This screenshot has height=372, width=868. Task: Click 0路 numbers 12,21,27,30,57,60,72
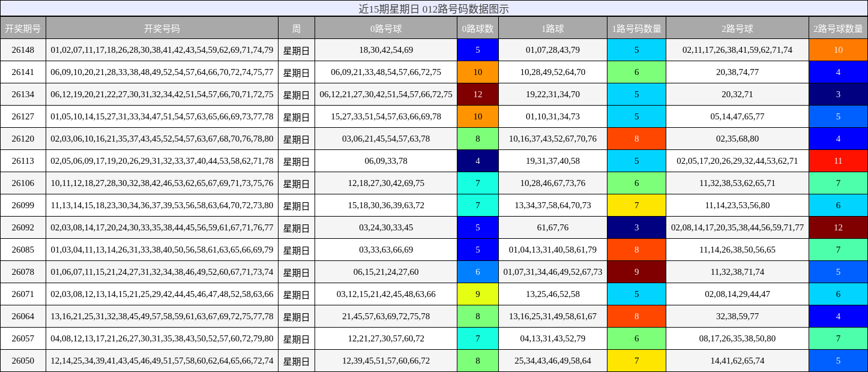(x=386, y=338)
